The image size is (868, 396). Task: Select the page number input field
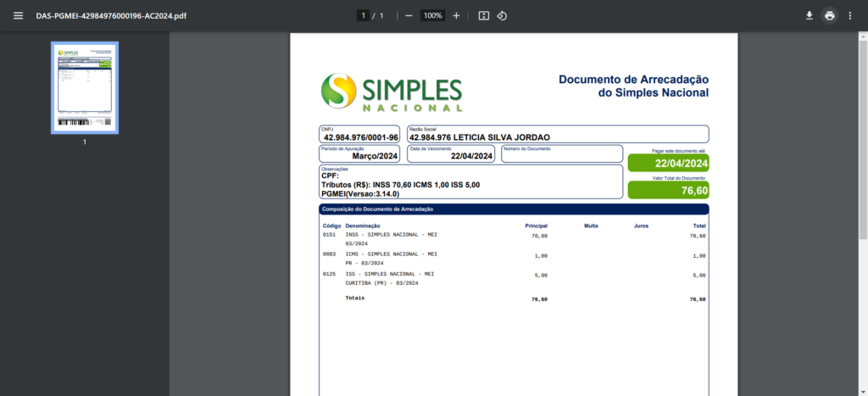363,15
